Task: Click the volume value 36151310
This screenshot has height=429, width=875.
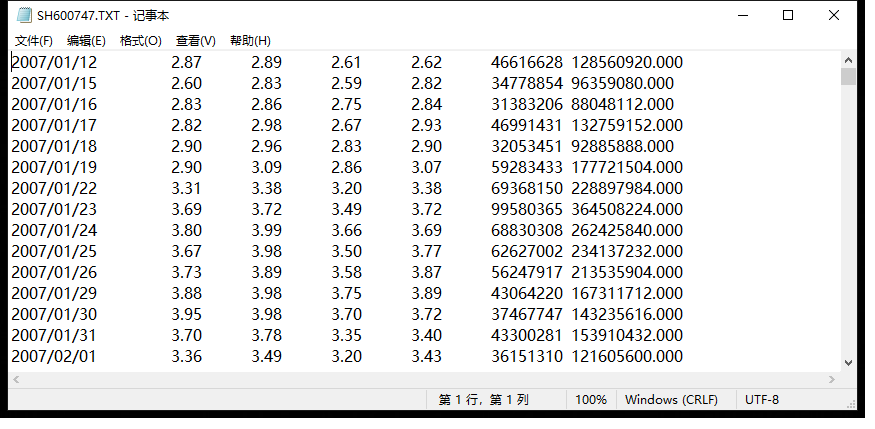Action: tap(527, 356)
